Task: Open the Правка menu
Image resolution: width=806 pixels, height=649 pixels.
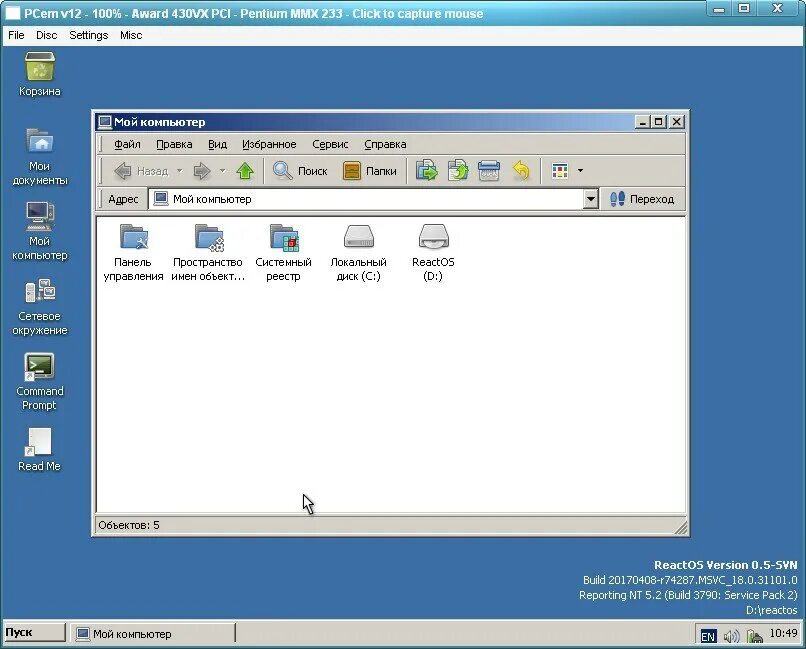Action: coord(174,144)
